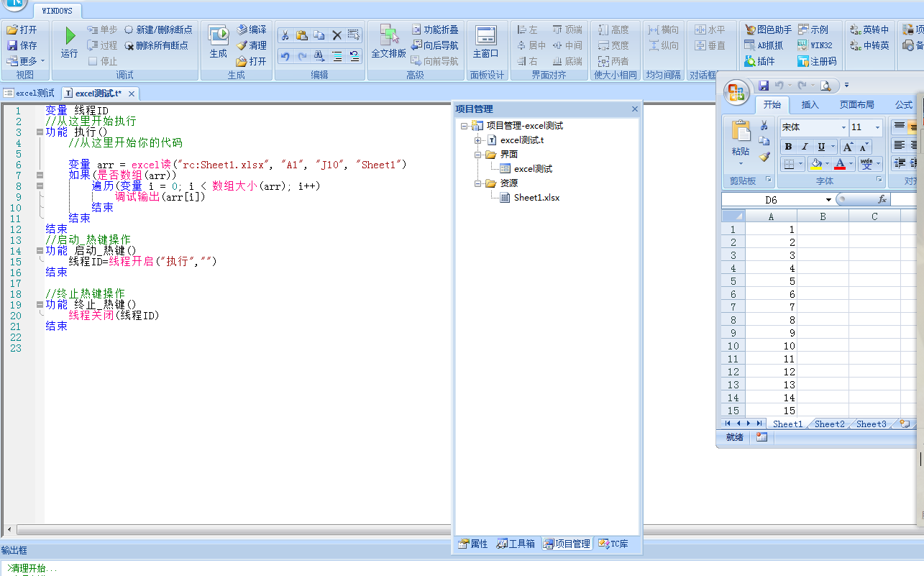
Task: Click the cut scissors icon in 编辑 group
Action: (285, 35)
